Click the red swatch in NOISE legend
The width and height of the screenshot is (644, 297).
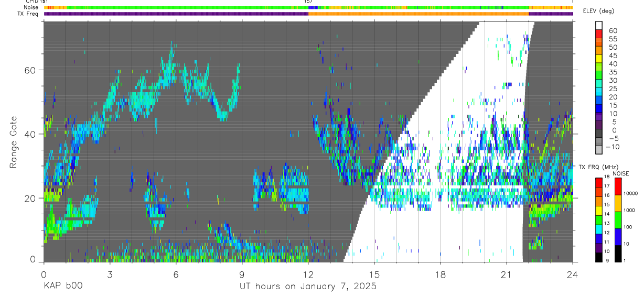tap(619, 186)
